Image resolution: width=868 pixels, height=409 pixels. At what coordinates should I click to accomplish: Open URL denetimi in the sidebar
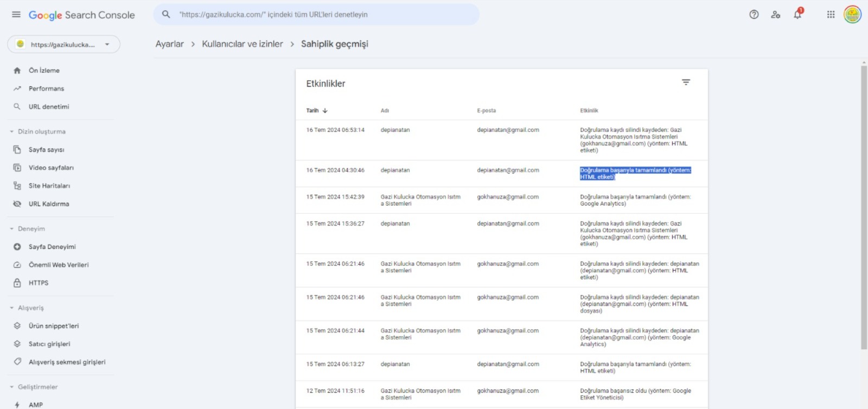tap(49, 107)
